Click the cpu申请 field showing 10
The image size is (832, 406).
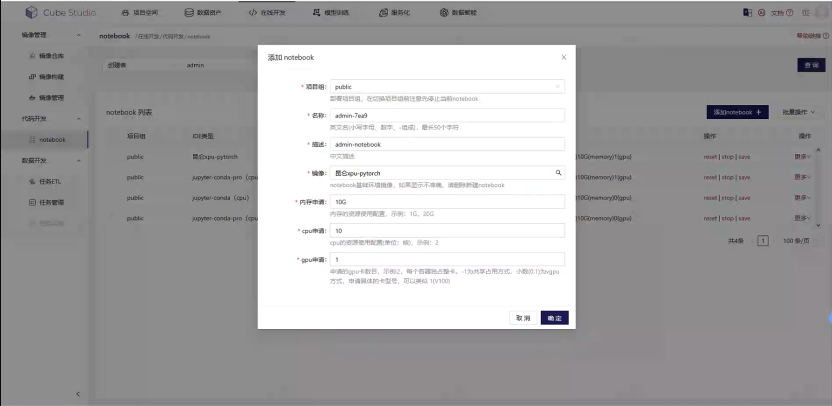(x=447, y=230)
